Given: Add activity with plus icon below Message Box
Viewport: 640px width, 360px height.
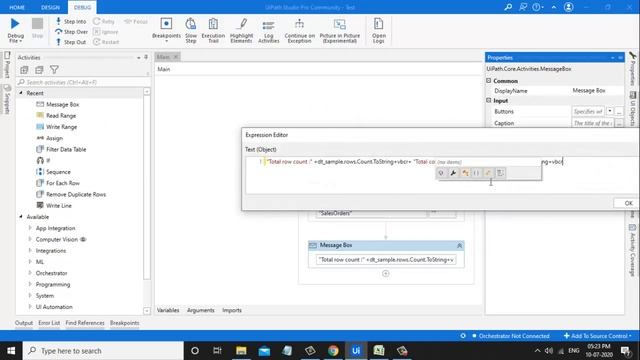Looking at the screenshot, I should coord(386,273).
